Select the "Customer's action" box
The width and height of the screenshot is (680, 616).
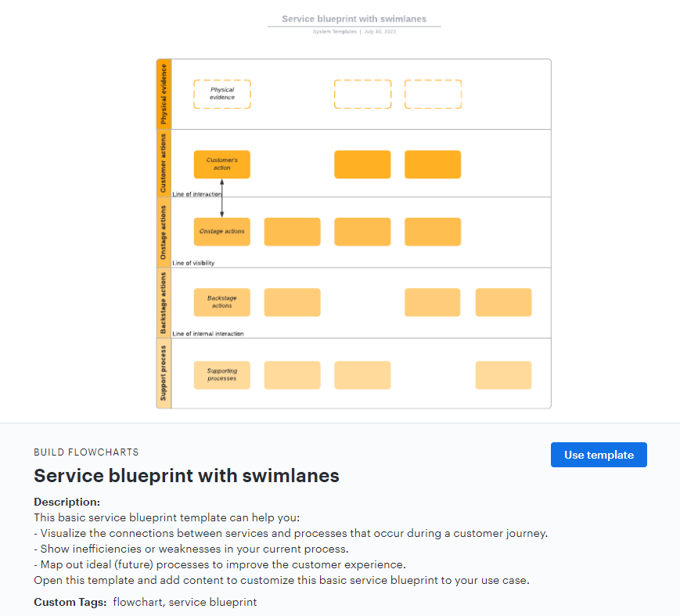tap(222, 164)
